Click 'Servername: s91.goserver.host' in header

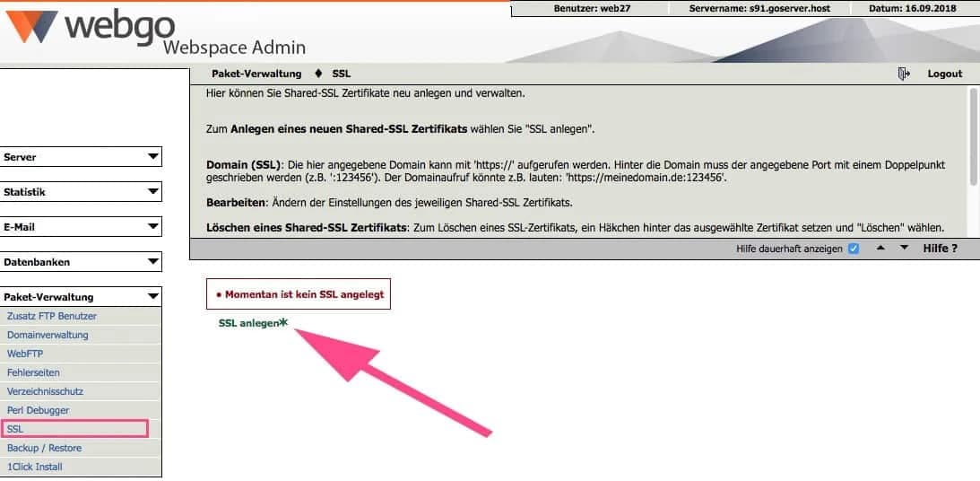click(759, 9)
